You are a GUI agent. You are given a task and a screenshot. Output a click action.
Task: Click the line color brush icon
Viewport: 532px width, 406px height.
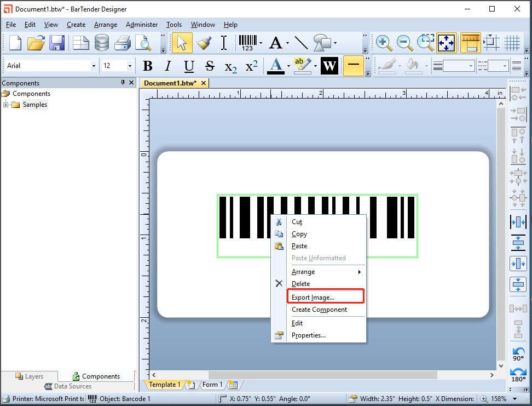point(387,66)
